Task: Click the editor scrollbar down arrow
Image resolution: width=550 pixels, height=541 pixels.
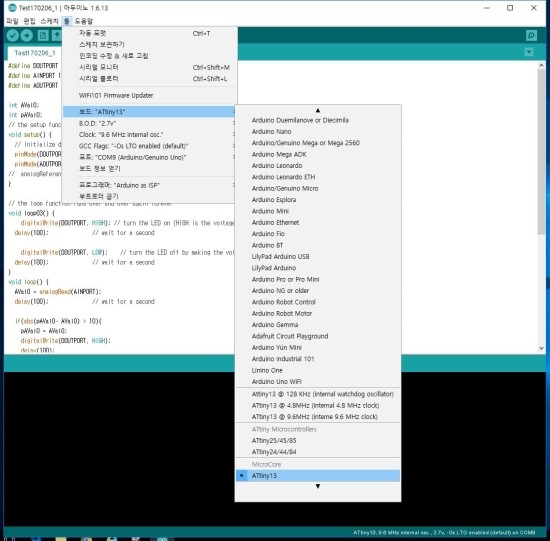Action: (x=541, y=348)
